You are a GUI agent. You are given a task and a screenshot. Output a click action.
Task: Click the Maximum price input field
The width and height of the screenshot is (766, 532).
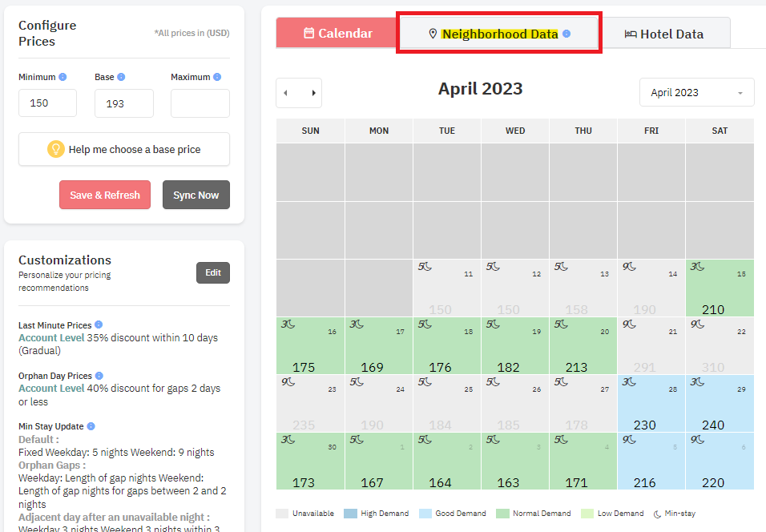200,103
